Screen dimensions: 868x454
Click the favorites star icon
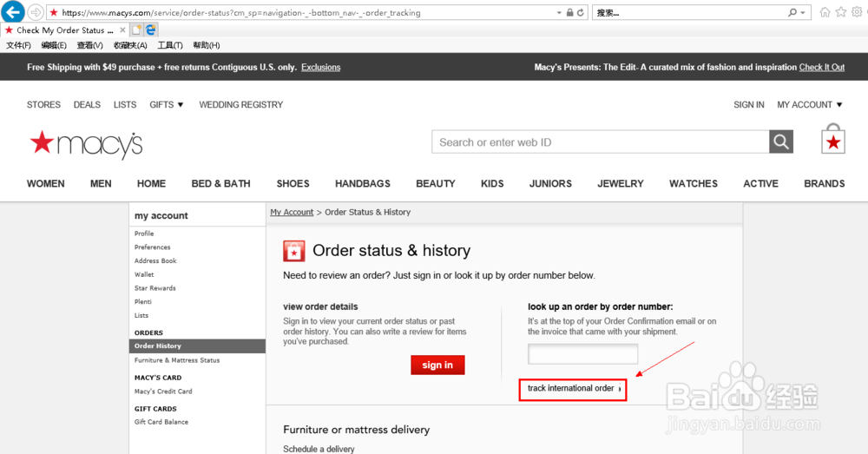point(841,12)
